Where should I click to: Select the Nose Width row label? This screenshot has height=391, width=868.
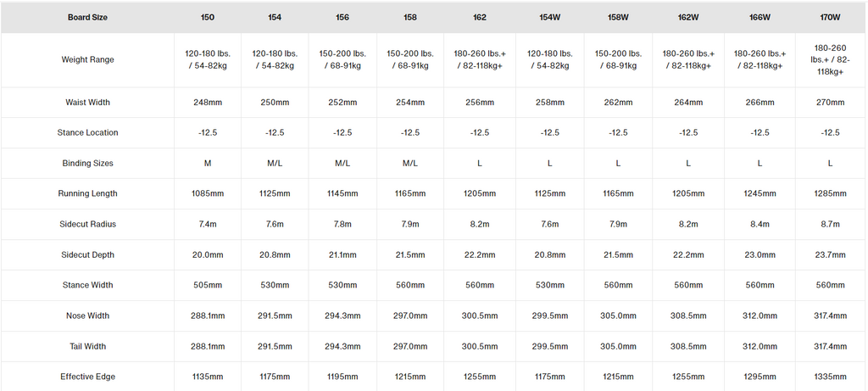87,316
